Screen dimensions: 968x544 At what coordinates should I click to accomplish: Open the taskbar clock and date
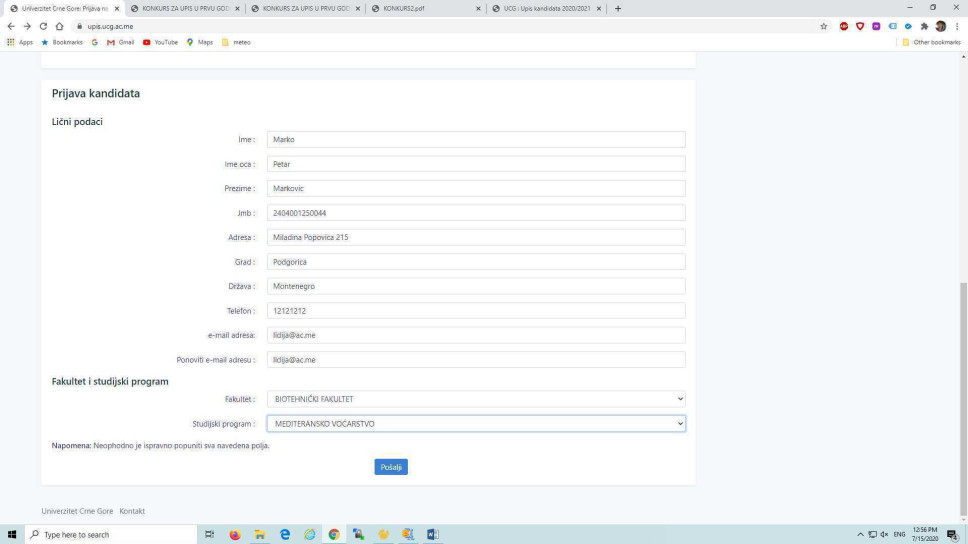925,534
